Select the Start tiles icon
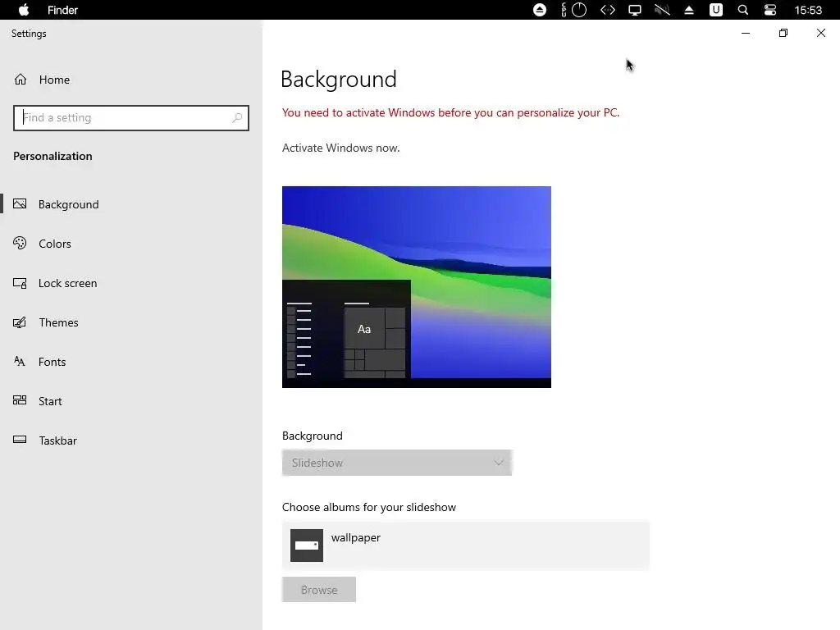 point(20,400)
